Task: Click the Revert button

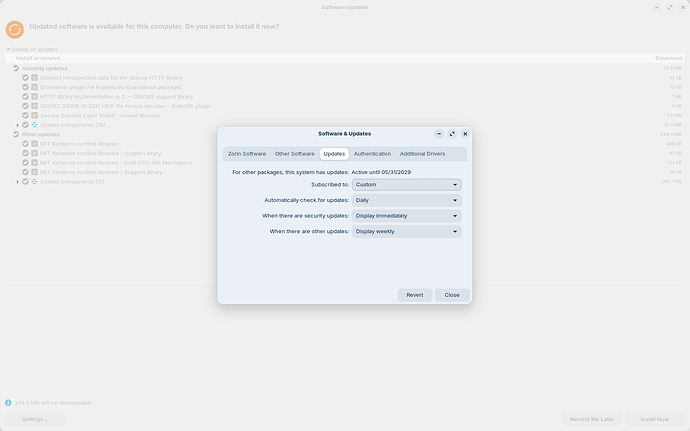Action: point(415,295)
